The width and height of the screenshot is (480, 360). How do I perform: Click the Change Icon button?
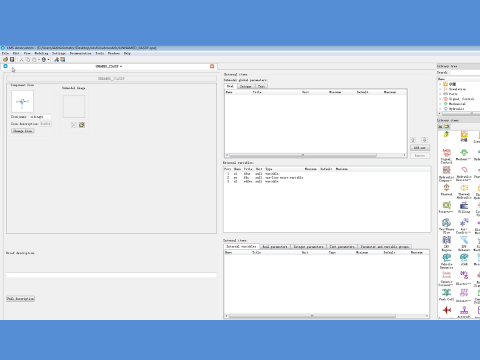pos(23,131)
